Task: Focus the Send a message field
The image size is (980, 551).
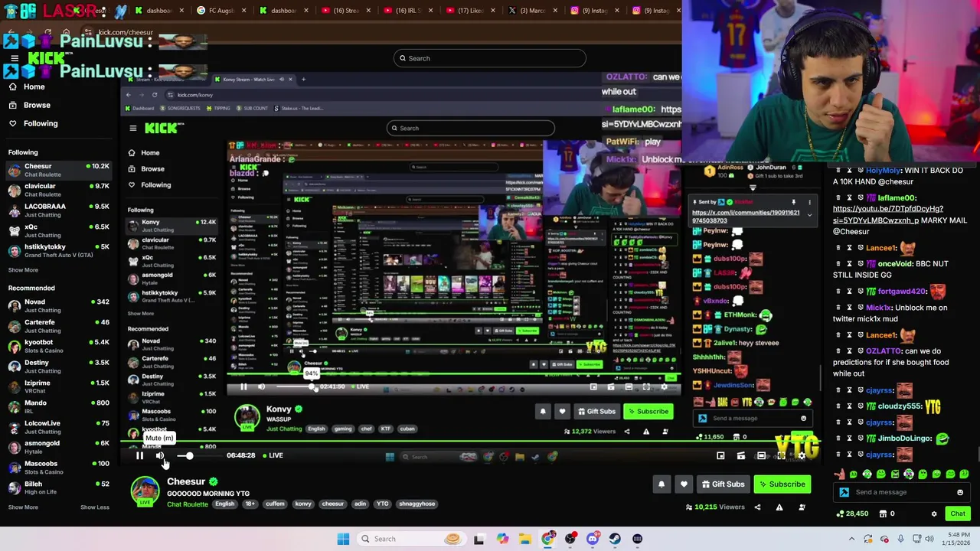Action: tap(902, 493)
